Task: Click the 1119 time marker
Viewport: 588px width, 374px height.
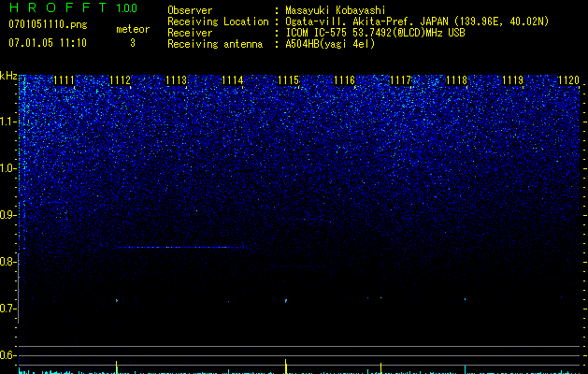Action: (512, 80)
